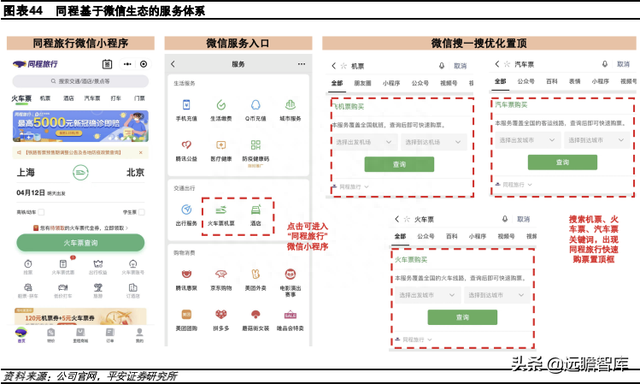Open 医疗健康 icon
Viewport: 640px width, 384px height.
point(221,145)
